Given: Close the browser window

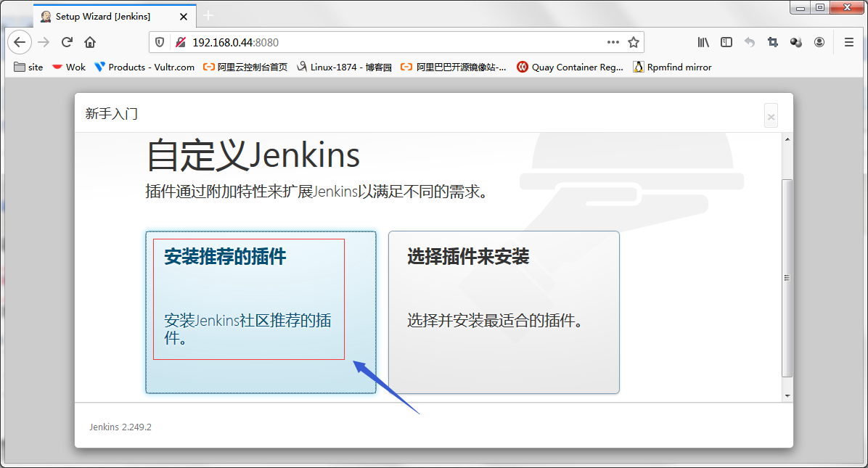Looking at the screenshot, I should pos(847,8).
